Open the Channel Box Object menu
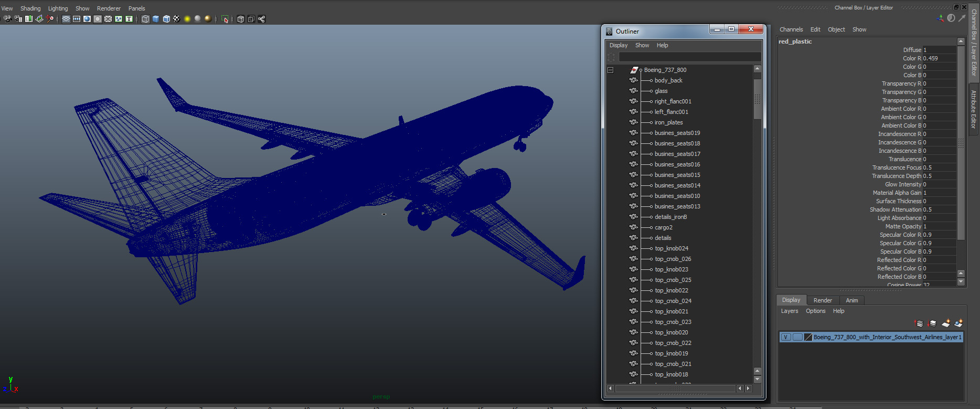980x409 pixels. [836, 29]
